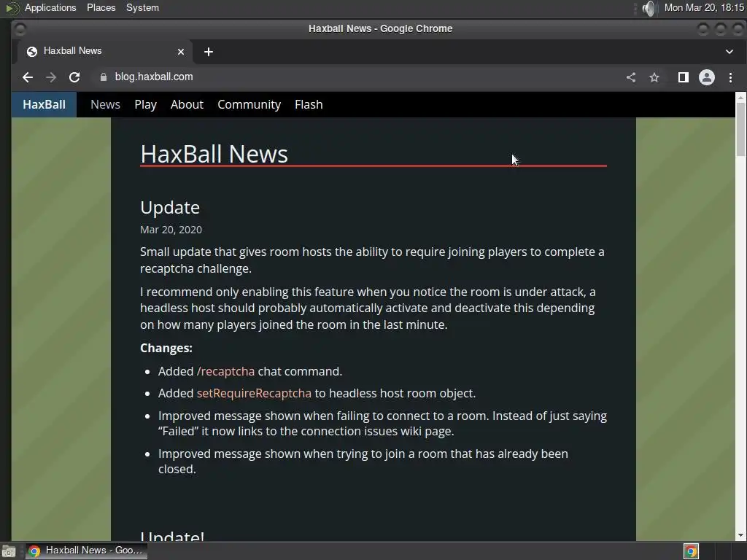Screen dimensions: 747x560
Task: Open the Applications system menu
Action: tap(50, 7)
